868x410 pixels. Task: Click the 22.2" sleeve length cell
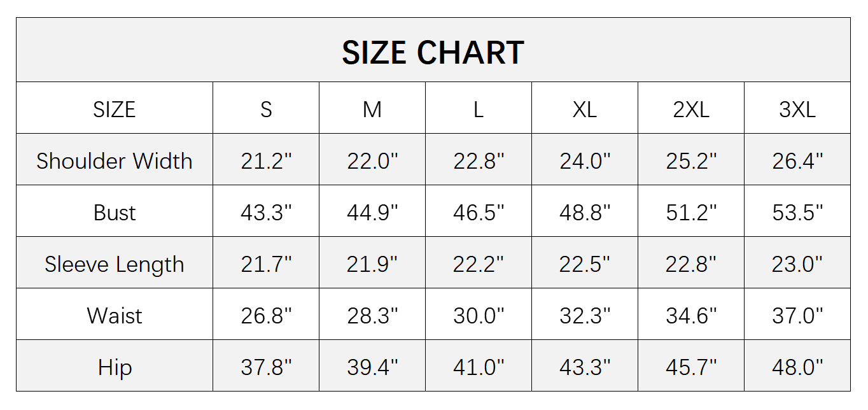478,264
